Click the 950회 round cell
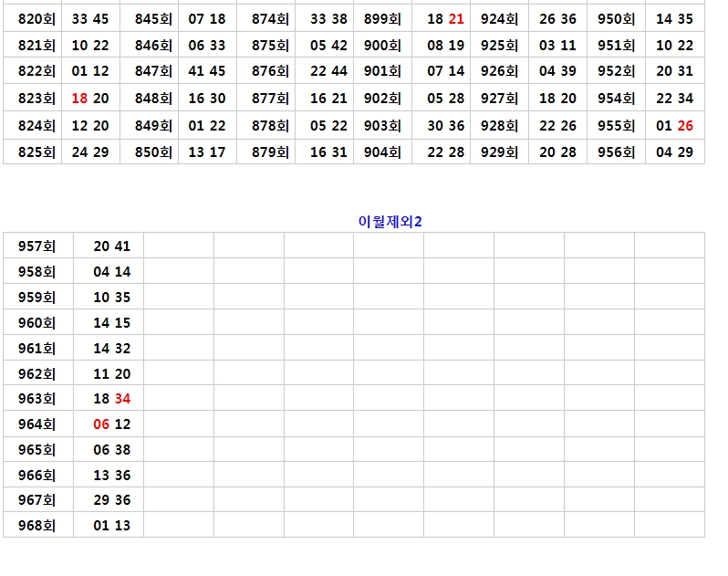Viewport: 728px width, 576px height. (616, 18)
